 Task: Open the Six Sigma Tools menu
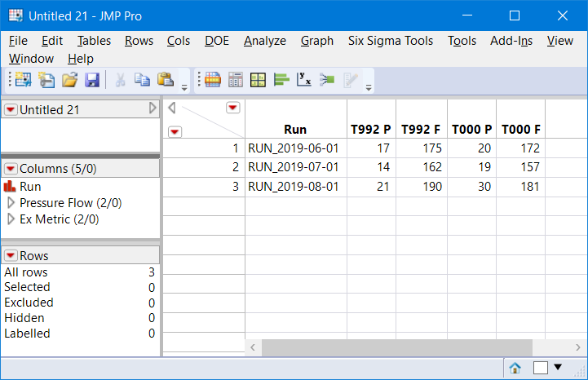pyautogui.click(x=391, y=41)
